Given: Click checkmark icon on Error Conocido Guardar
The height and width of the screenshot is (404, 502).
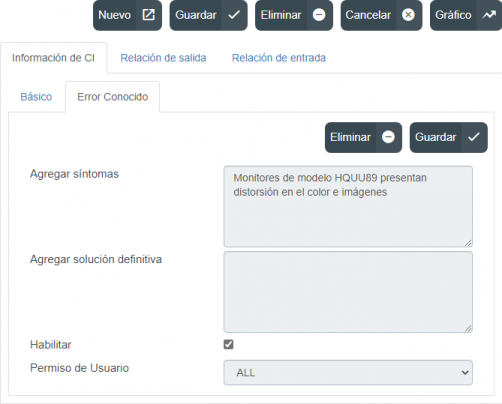Looking at the screenshot, I should 474,137.
